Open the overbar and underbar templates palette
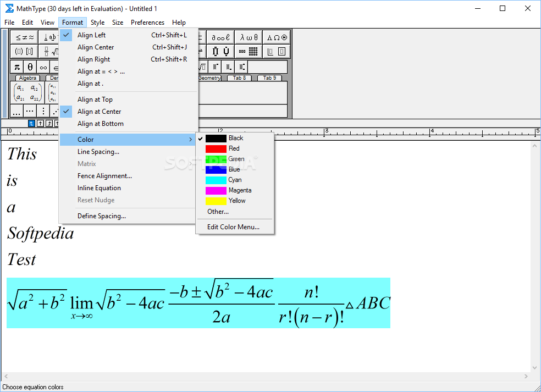Image resolution: width=541 pixels, height=392 pixels. [x=220, y=52]
